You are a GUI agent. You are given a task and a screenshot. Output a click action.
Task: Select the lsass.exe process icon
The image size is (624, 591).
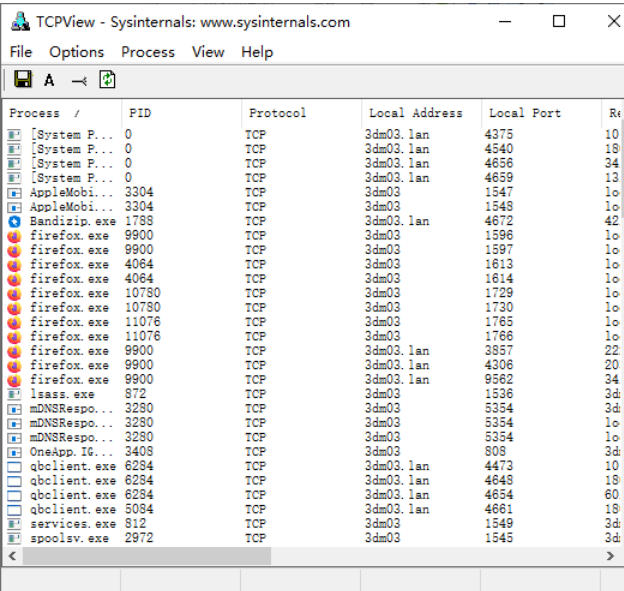coord(14,394)
